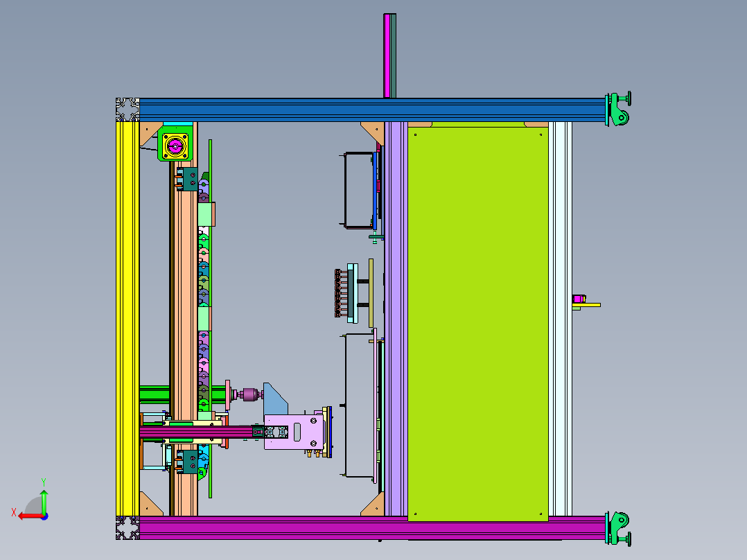
Task: Select the top-left aluminum profile end cap
Action: [x=128, y=110]
